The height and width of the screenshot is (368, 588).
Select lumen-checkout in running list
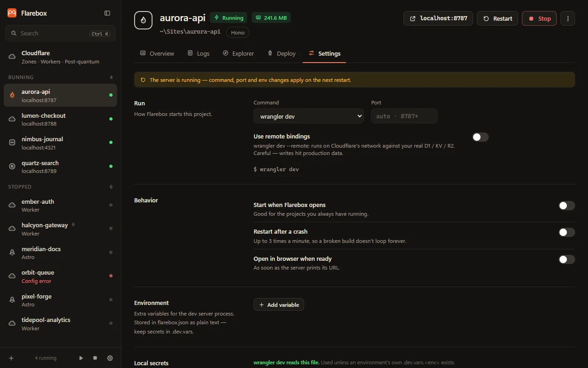(x=60, y=119)
